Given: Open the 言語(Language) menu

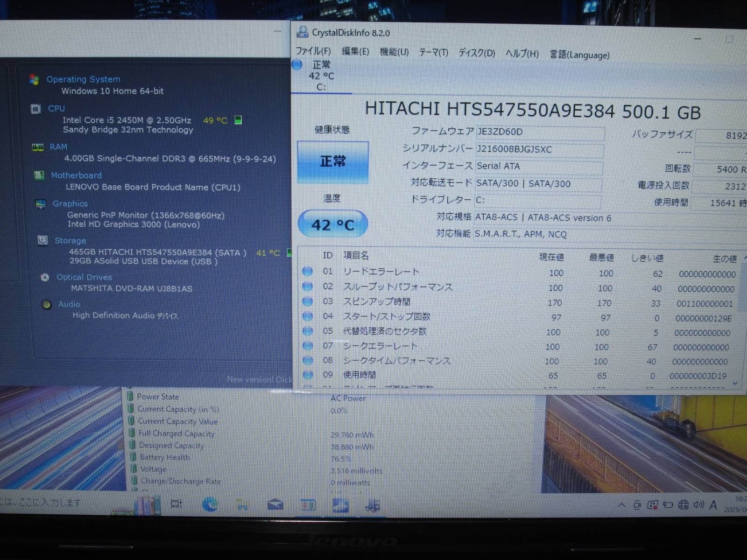Looking at the screenshot, I should 579,55.
